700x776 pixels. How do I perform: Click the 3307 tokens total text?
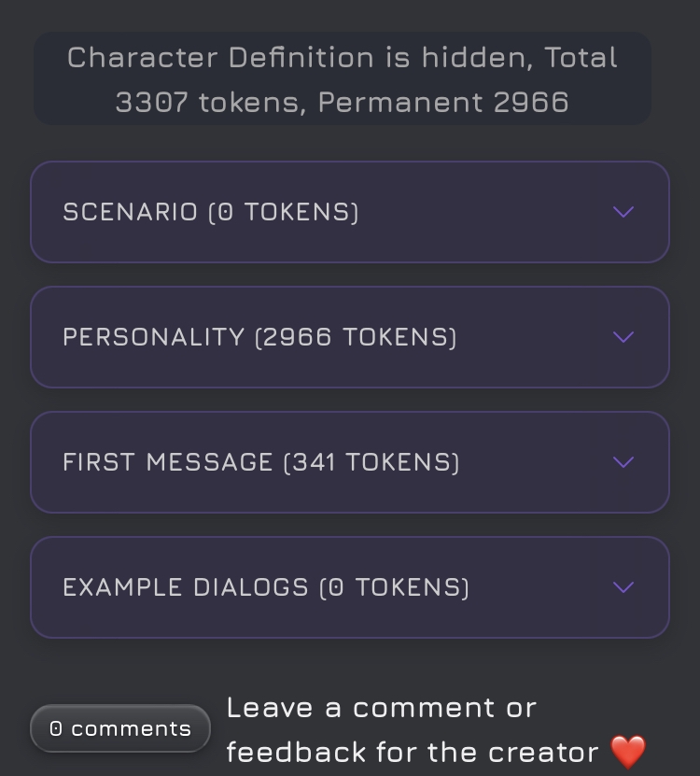tap(209, 102)
